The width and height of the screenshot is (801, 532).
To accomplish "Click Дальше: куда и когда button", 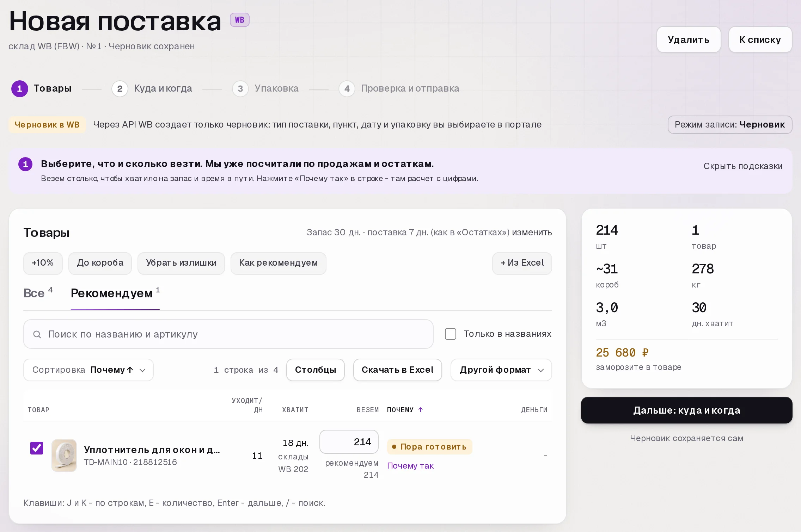I will (687, 410).
